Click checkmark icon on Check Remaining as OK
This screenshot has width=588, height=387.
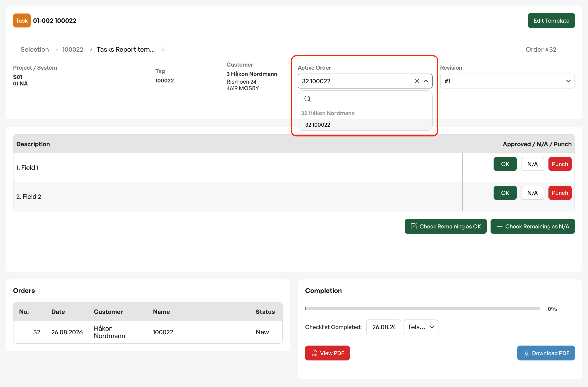click(414, 226)
